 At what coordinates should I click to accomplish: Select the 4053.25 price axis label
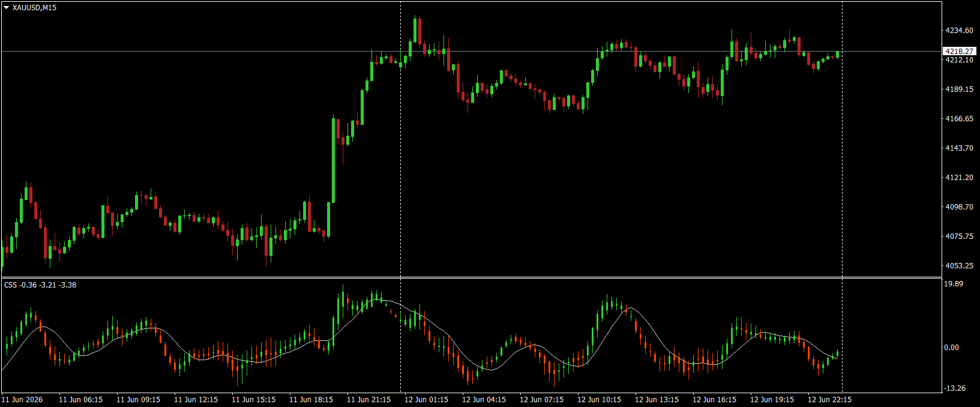click(x=959, y=266)
